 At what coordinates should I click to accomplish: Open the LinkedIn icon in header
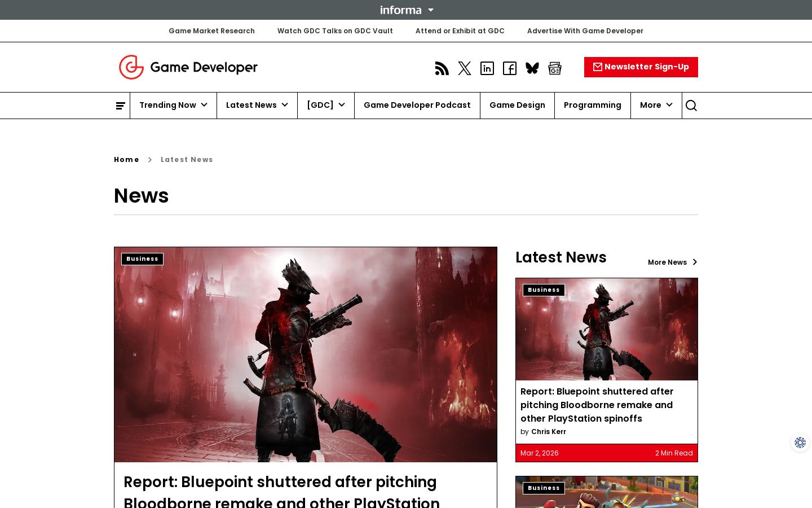pos(487,68)
